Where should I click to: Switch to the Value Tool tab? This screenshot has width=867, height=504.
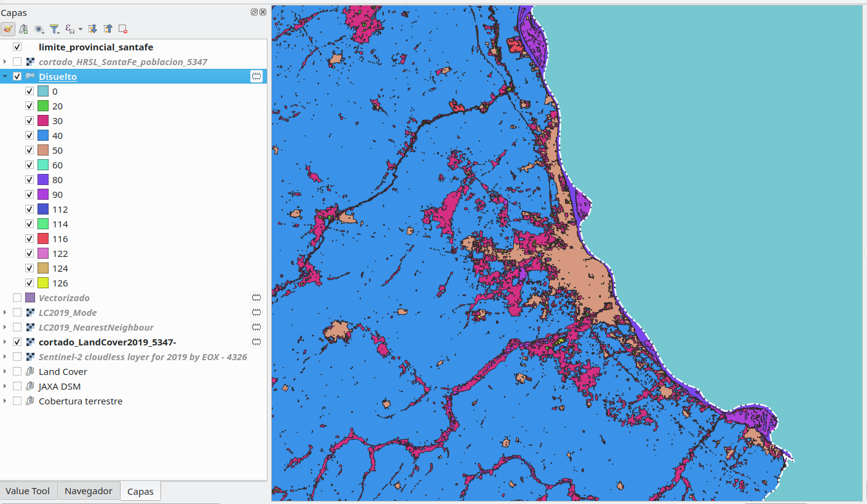point(28,490)
